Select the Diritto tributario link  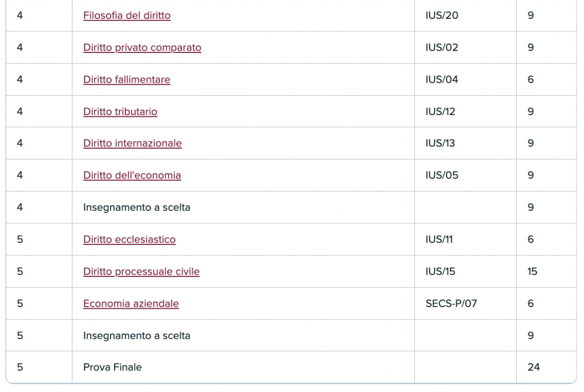click(x=120, y=112)
